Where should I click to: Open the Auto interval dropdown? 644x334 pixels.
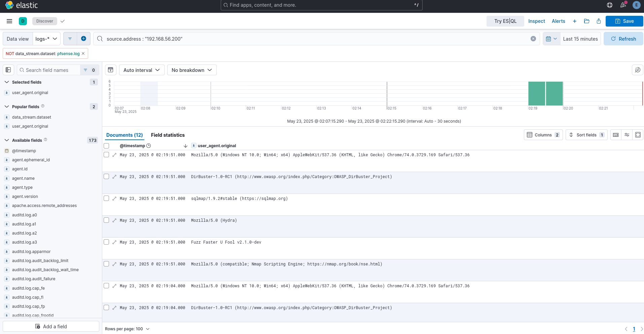(141, 70)
